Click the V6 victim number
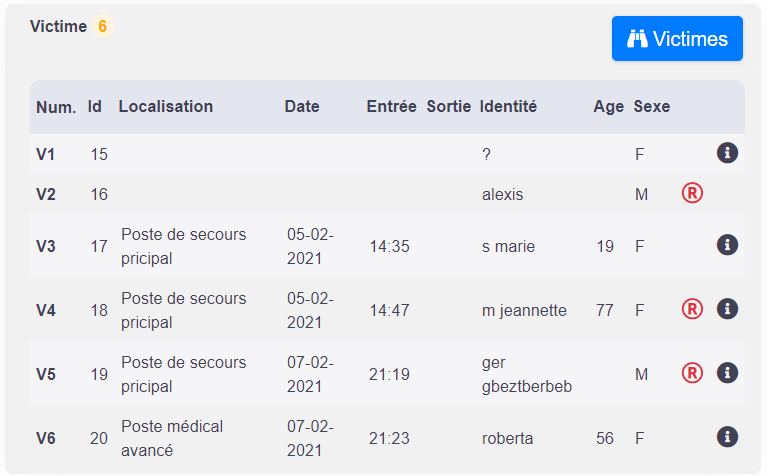 click(46, 438)
